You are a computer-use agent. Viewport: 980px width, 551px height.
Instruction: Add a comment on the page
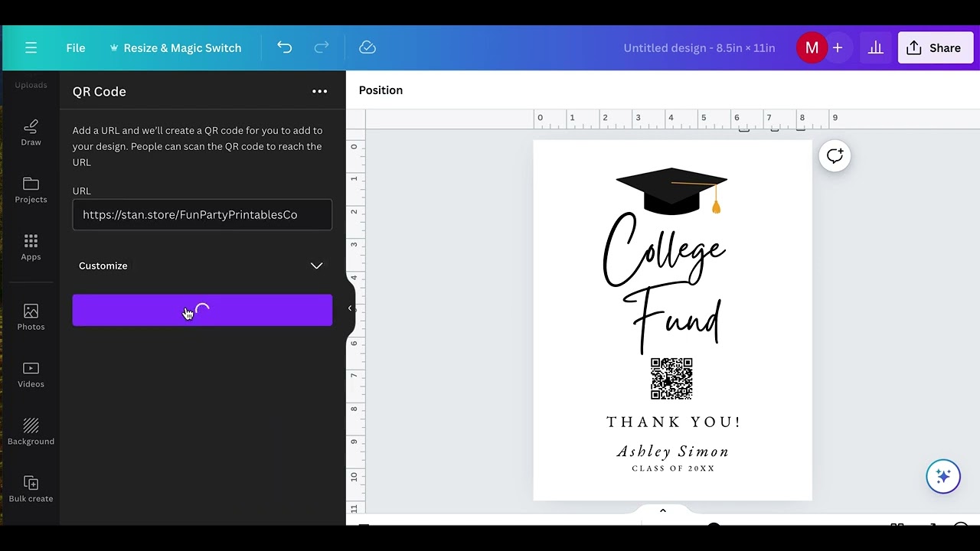tap(835, 156)
